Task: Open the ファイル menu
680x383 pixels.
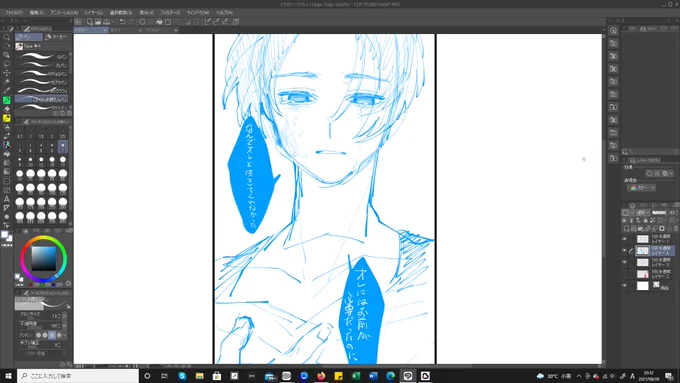Action: [14, 13]
